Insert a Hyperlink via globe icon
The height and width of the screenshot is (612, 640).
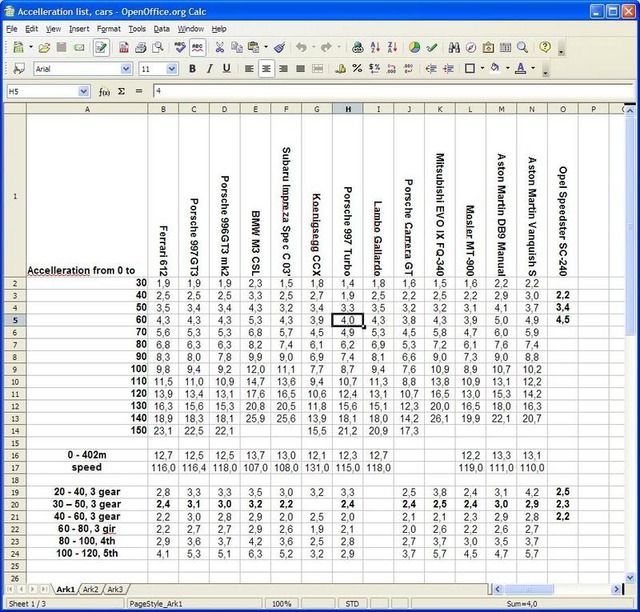(358, 48)
